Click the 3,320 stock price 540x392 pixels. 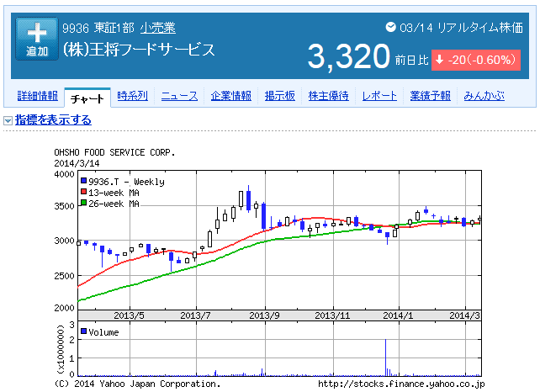tap(348, 56)
